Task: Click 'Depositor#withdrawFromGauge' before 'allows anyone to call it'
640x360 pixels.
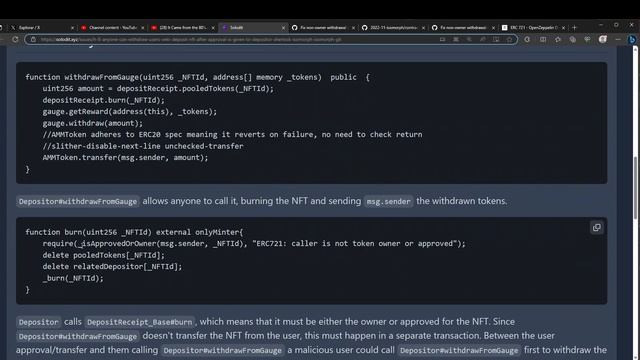Action: 78,201
